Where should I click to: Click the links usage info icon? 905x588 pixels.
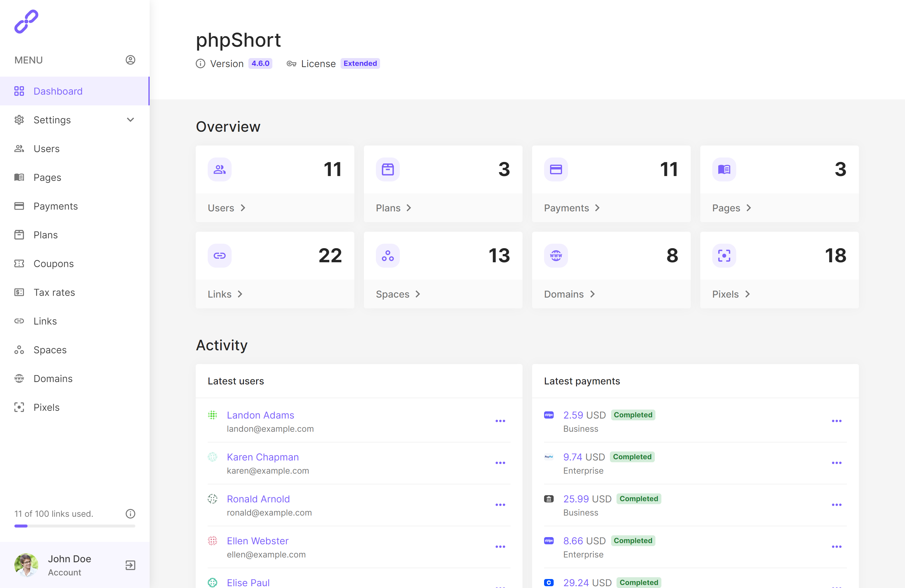[x=130, y=514]
